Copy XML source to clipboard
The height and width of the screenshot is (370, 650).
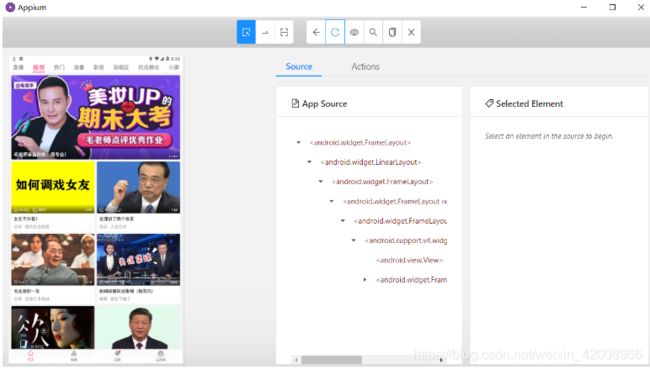pyautogui.click(x=392, y=32)
